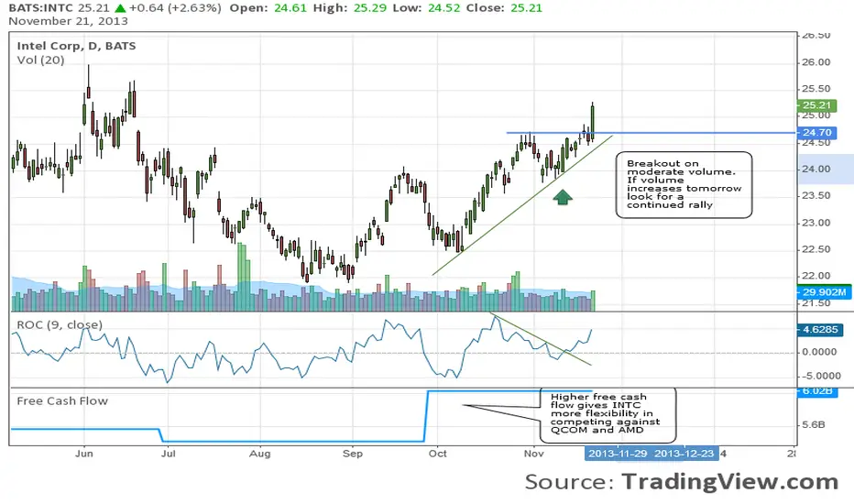The height and width of the screenshot is (504, 854).
Task: Click the blue horizontal resistance line
Action: tap(651, 133)
